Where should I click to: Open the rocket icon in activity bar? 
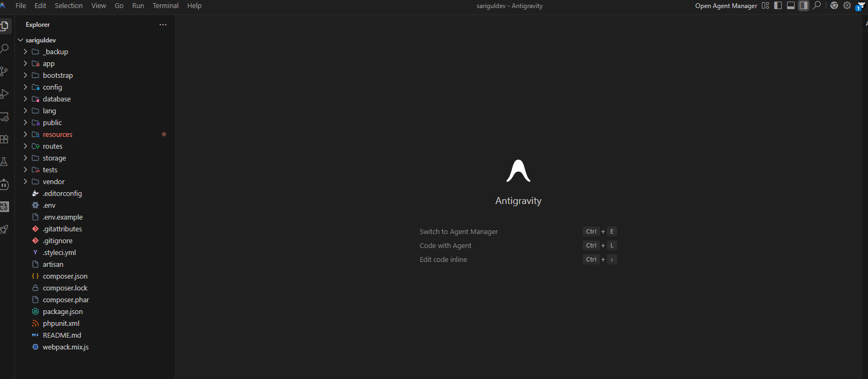pos(4,229)
